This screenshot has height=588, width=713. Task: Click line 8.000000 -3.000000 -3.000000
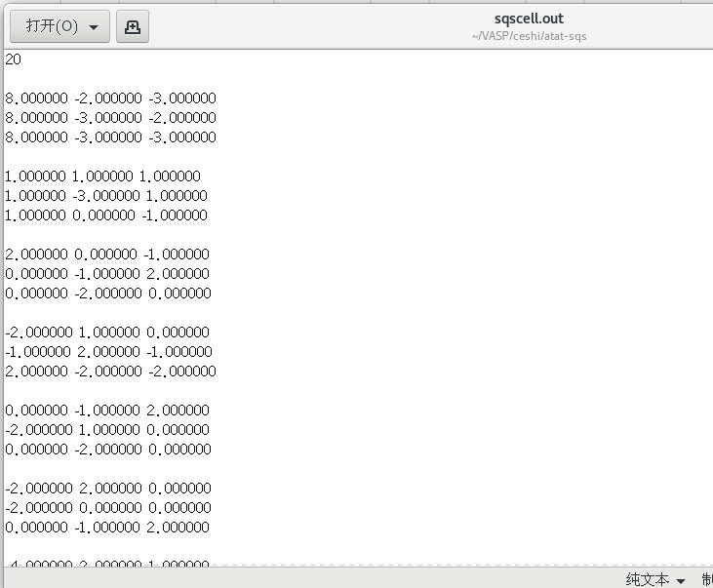pyautogui.click(x=110, y=137)
